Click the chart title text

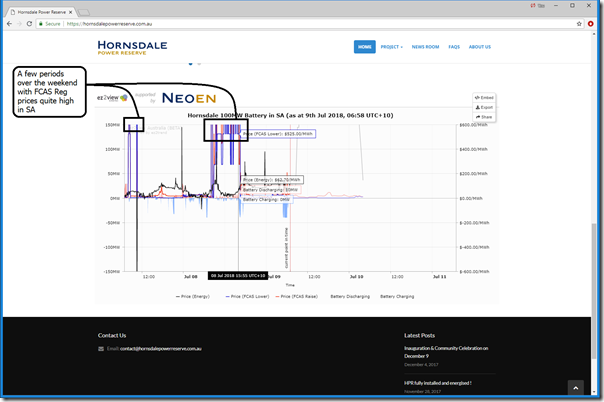tap(290, 115)
